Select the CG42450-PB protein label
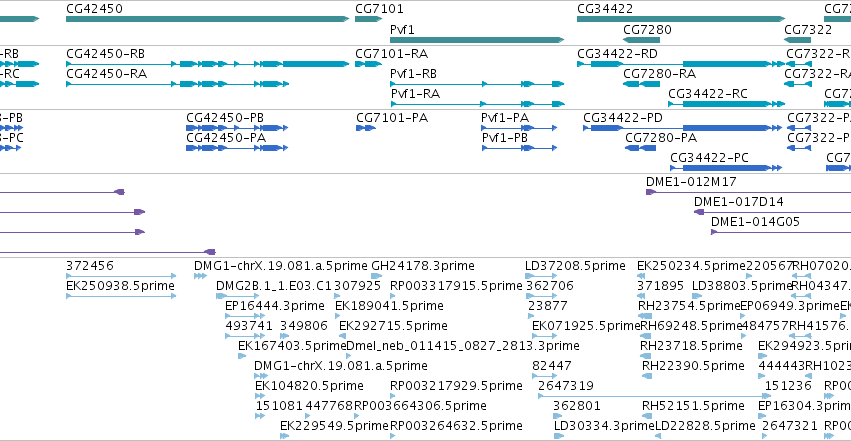The height and width of the screenshot is (441, 851). (x=225, y=118)
